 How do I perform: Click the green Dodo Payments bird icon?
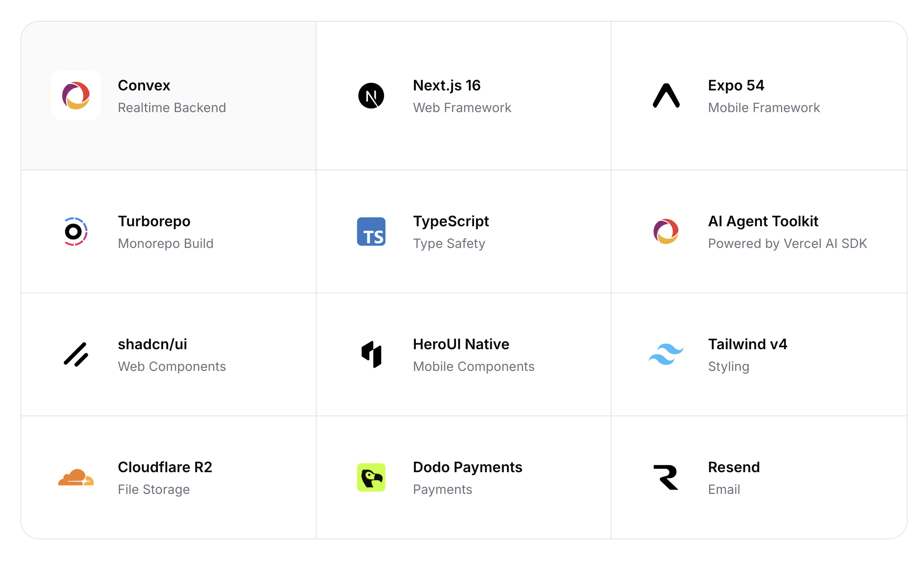[371, 477]
